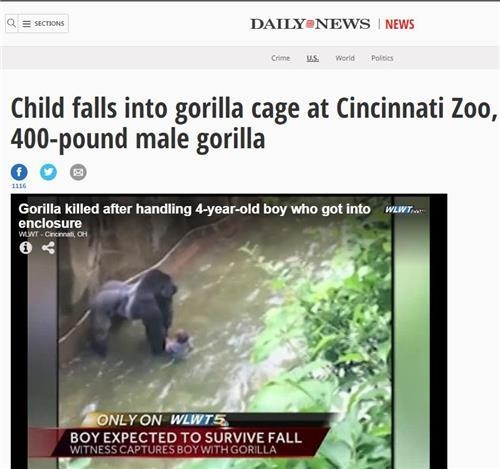Click the WLWT logo on the video
Viewport: 500px width, 469px height.
click(x=405, y=210)
